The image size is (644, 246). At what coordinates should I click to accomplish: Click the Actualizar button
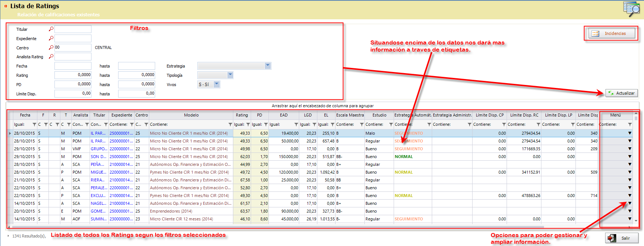[x=621, y=93]
